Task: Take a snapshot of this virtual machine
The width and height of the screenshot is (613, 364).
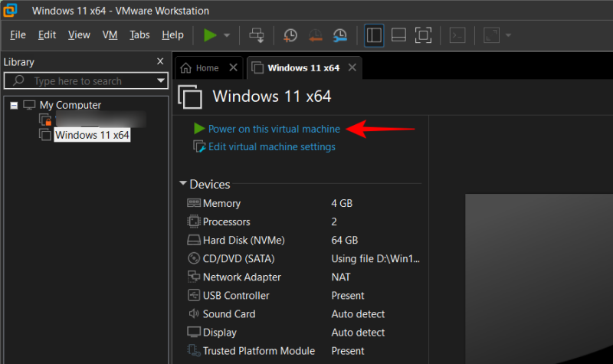Action: click(290, 35)
